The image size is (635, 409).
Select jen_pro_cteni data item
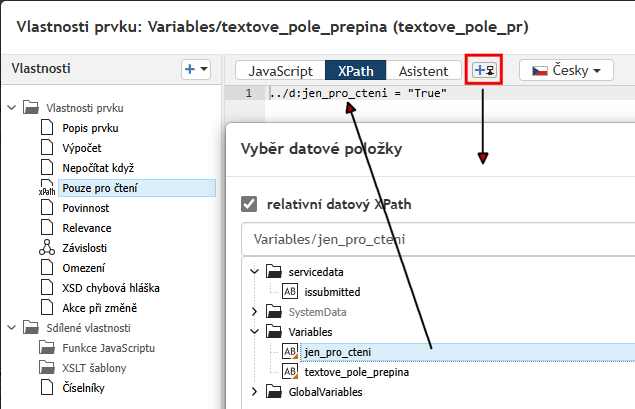[468, 352]
